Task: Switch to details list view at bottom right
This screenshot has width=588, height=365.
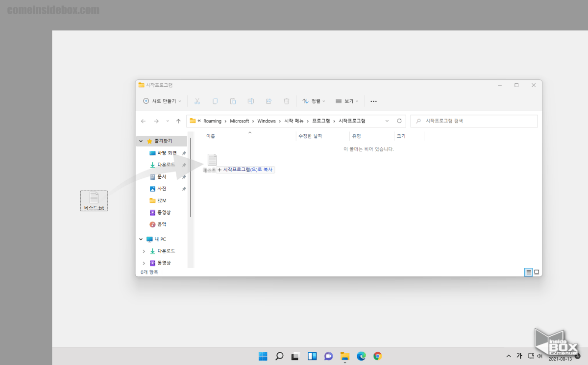Action: (529, 272)
